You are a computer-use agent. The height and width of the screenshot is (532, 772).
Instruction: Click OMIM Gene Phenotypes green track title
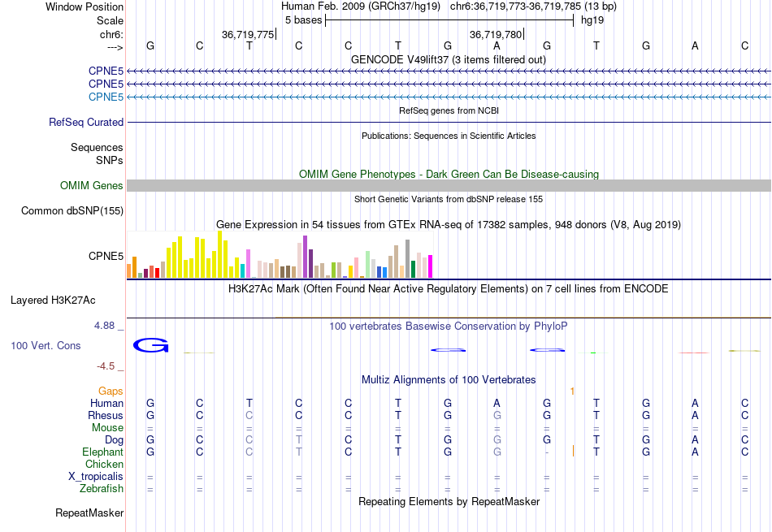pyautogui.click(x=449, y=174)
